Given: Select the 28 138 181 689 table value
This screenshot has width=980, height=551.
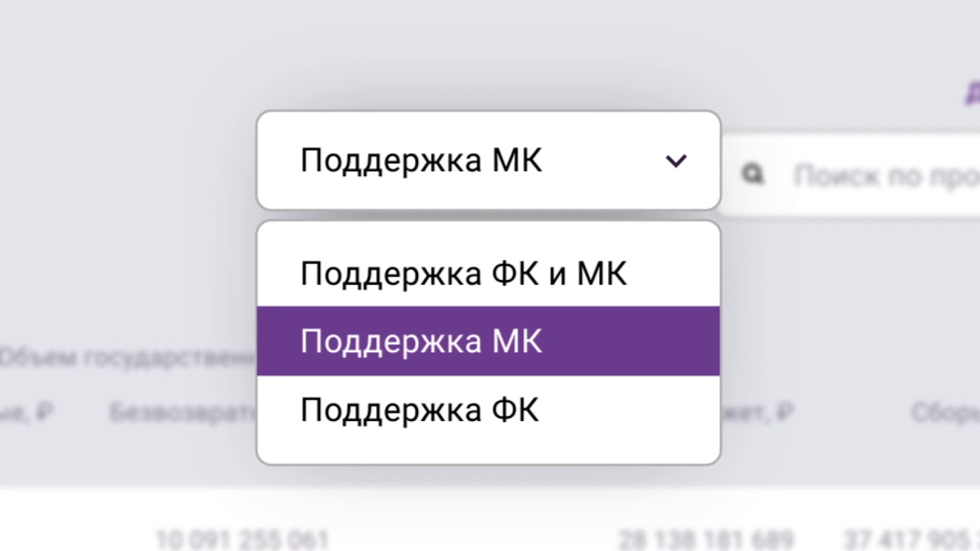Looking at the screenshot, I should (x=705, y=539).
